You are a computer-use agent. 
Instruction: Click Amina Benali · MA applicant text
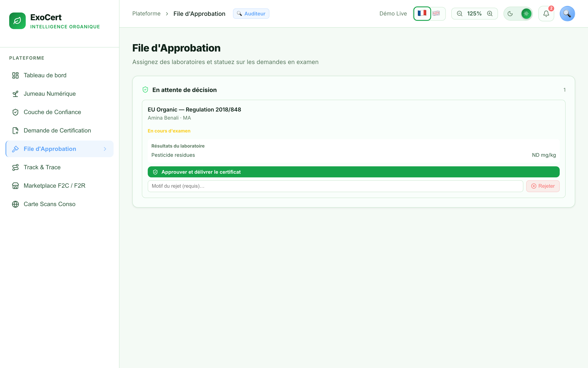coord(169,118)
